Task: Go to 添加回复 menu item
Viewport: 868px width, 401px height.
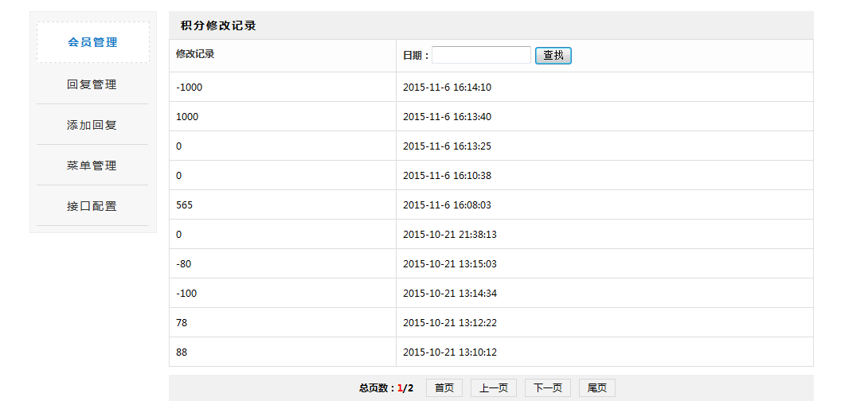Action: coord(92,125)
